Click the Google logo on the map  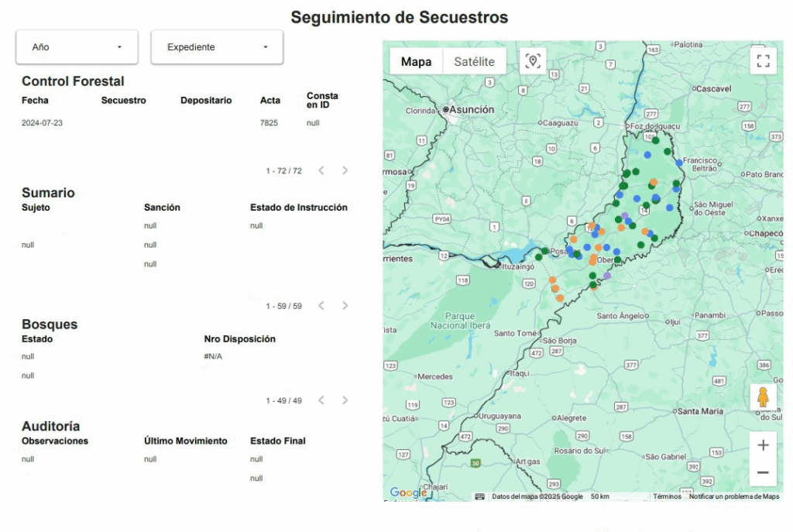coord(408,493)
